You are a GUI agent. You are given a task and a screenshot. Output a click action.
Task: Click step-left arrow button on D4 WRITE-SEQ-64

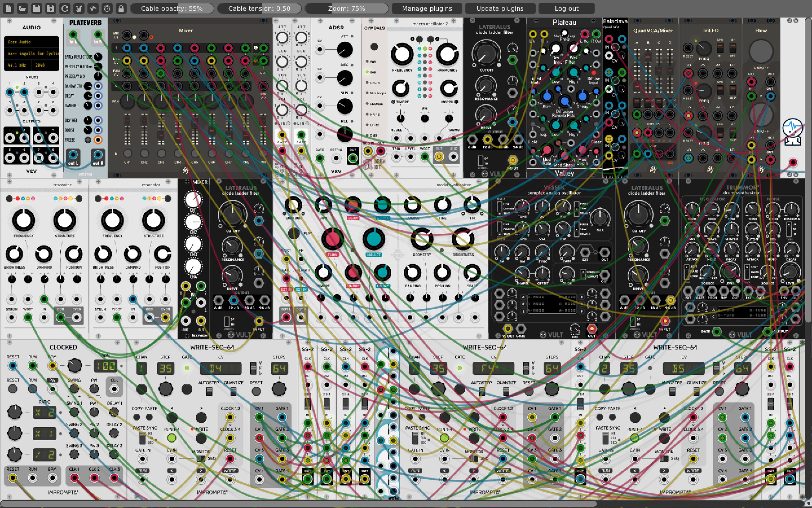click(172, 417)
